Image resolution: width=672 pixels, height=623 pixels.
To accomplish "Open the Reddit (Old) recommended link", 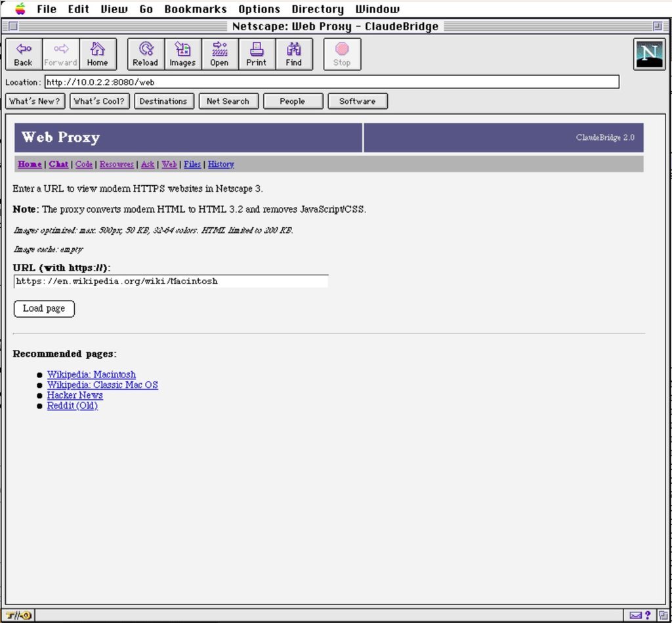I will pyautogui.click(x=72, y=406).
